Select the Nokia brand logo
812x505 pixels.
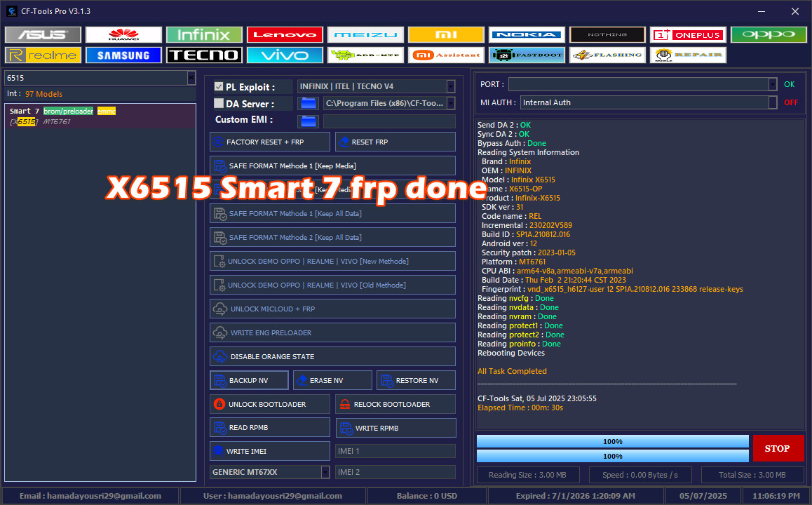[527, 34]
